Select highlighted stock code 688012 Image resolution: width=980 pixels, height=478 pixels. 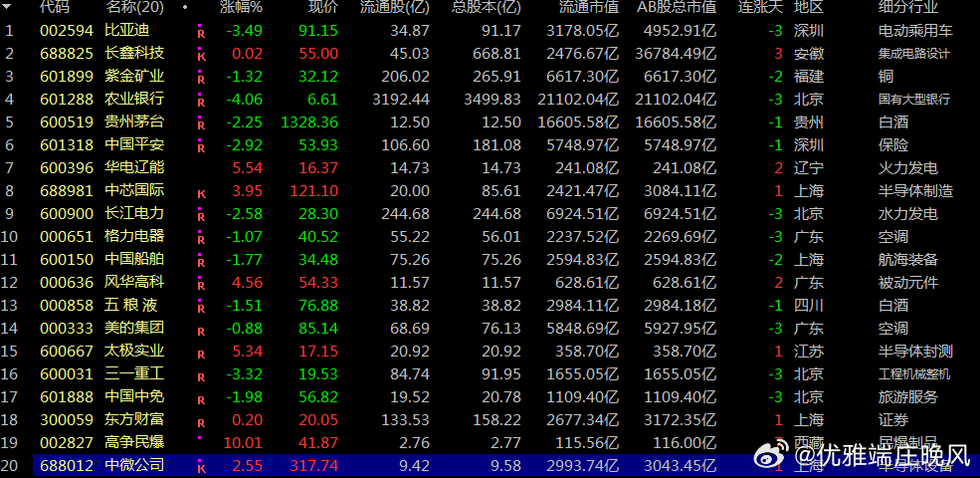pyautogui.click(x=67, y=465)
